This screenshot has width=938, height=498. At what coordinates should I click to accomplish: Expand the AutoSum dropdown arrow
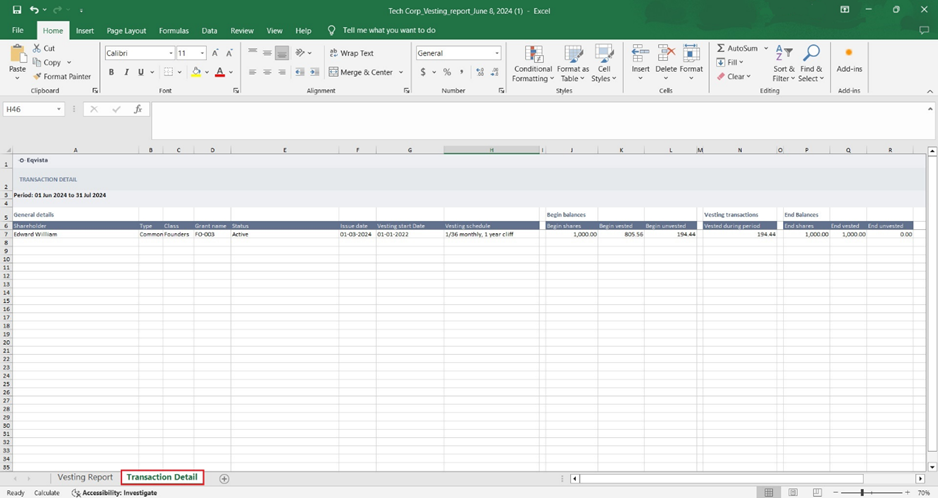(766, 48)
